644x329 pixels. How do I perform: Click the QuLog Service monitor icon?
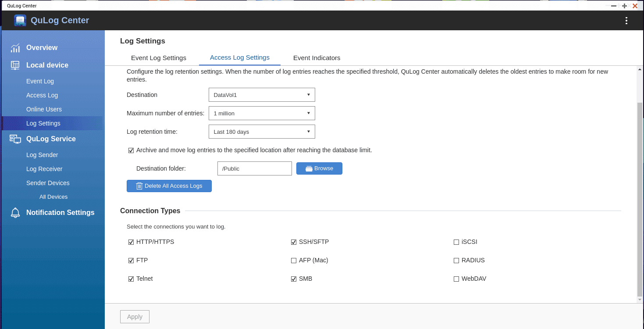click(15, 139)
